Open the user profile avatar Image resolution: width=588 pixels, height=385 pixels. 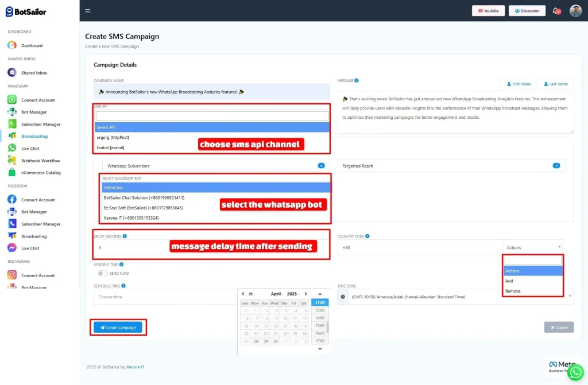click(x=575, y=11)
